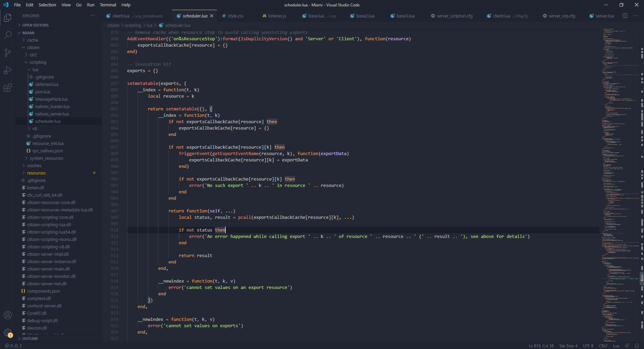Viewport: 644px width, 349px height.
Task: Open the Run and Debug view
Action: (7, 70)
